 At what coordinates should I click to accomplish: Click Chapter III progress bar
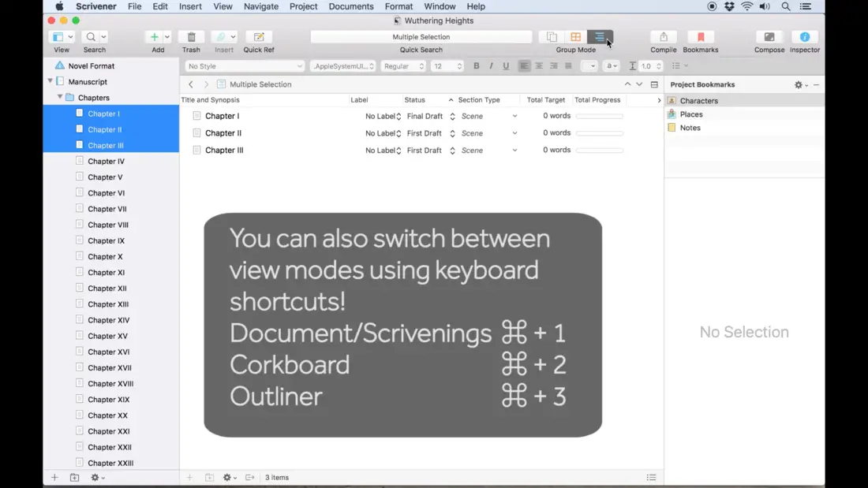pos(599,151)
